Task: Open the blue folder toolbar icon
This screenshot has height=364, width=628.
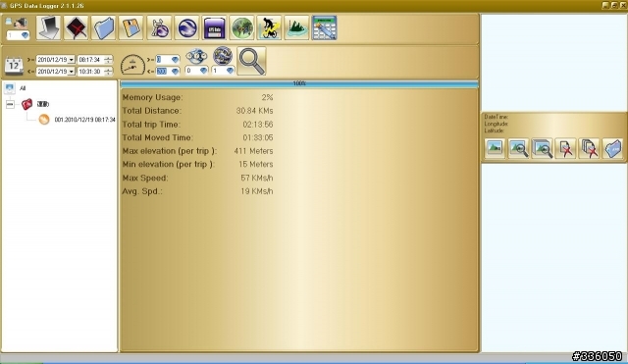Action: pos(103,27)
